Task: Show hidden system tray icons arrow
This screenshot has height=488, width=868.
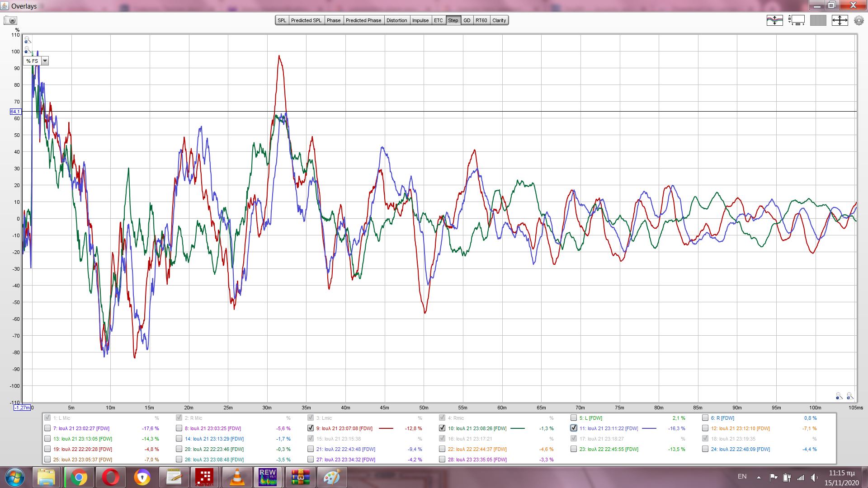Action: (759, 477)
